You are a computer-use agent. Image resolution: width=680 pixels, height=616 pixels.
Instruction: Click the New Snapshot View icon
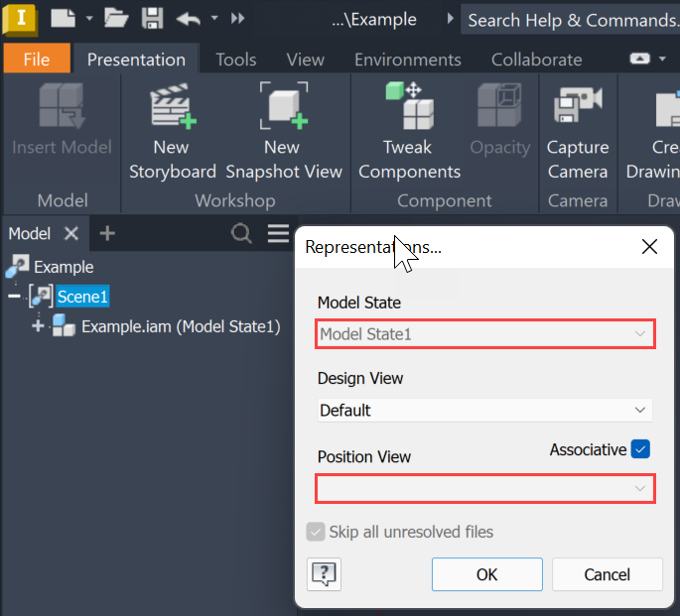[282, 107]
